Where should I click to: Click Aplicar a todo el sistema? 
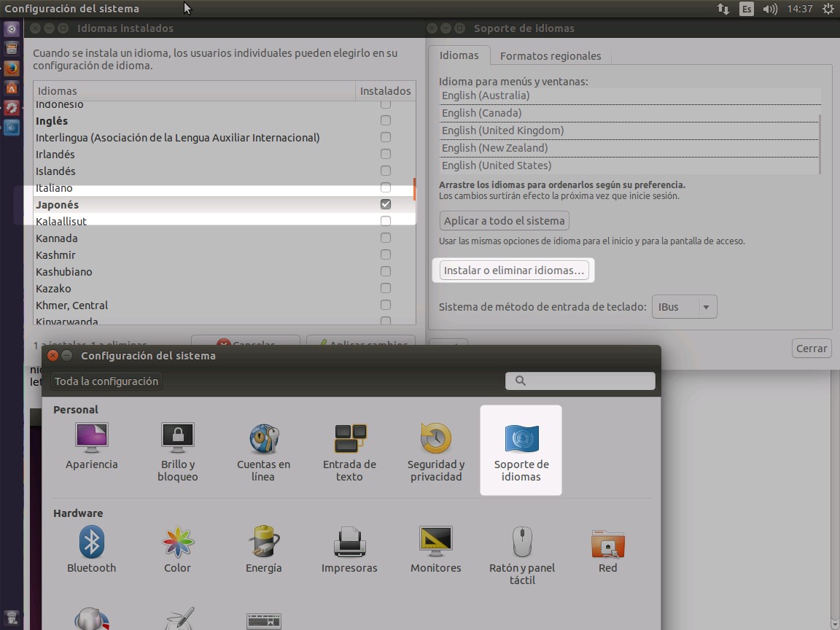tap(504, 221)
